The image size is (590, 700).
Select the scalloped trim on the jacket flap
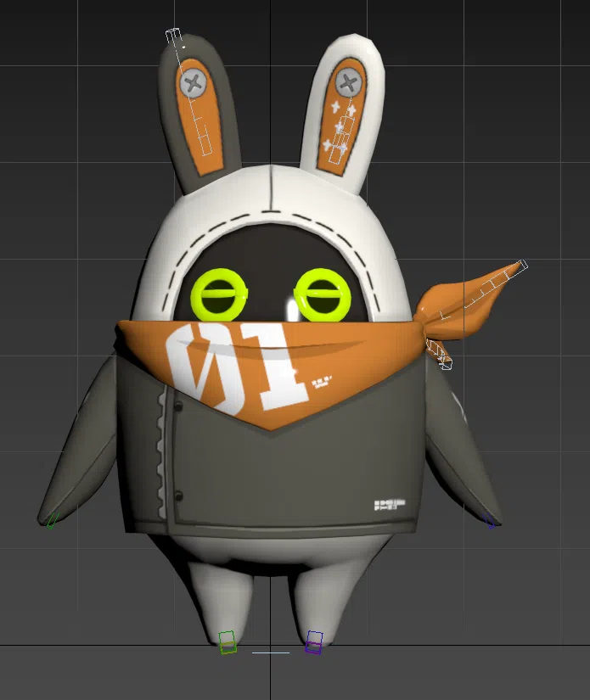pos(157,458)
